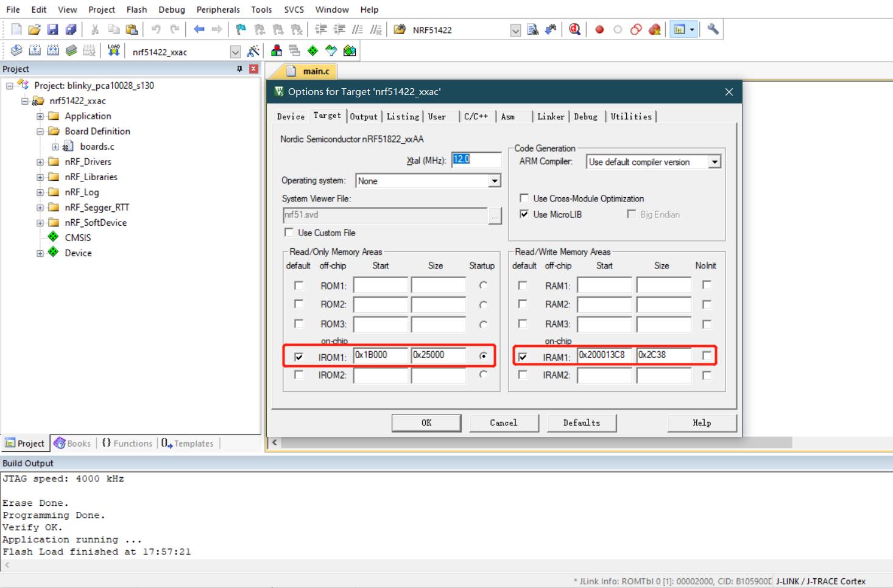Click the dialog Help button
Image resolution: width=893 pixels, height=588 pixels.
coord(702,422)
